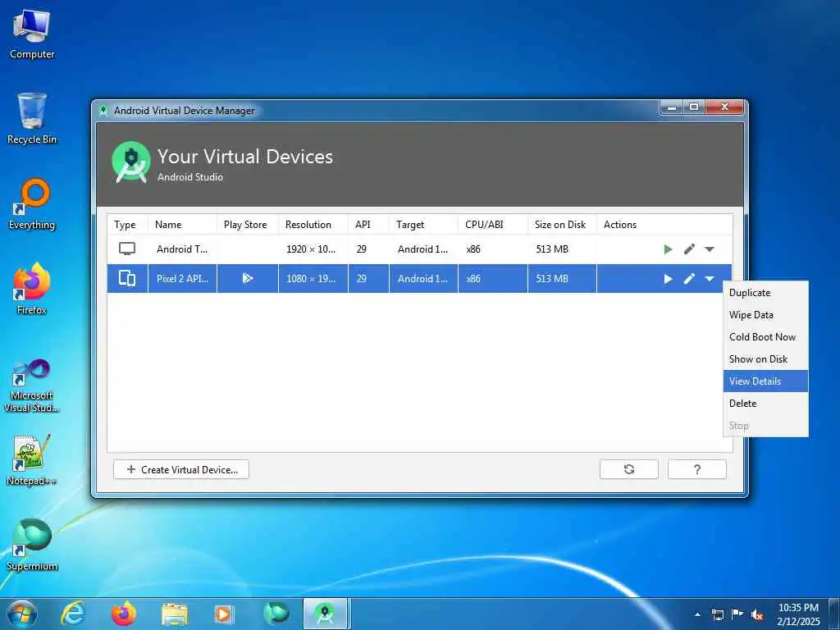Screen dimensions: 840x630
Task: Click the Create Virtual Device button
Action: (181, 469)
